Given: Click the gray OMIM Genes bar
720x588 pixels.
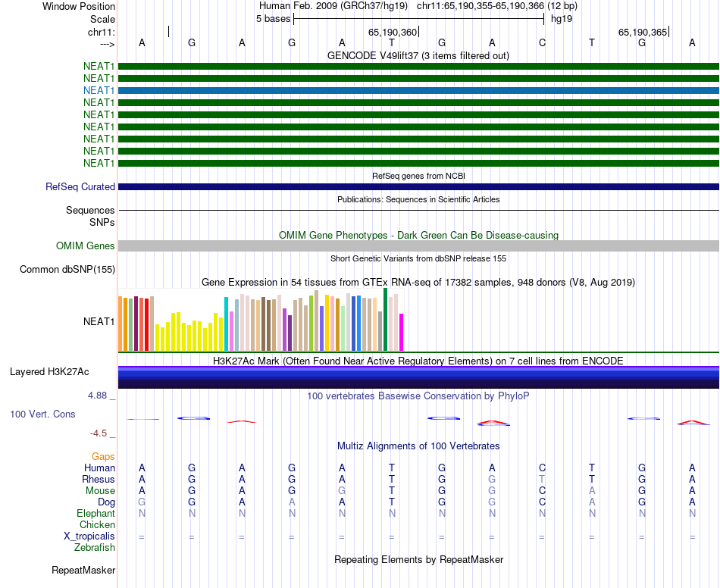Looking at the screenshot, I should click(x=419, y=246).
